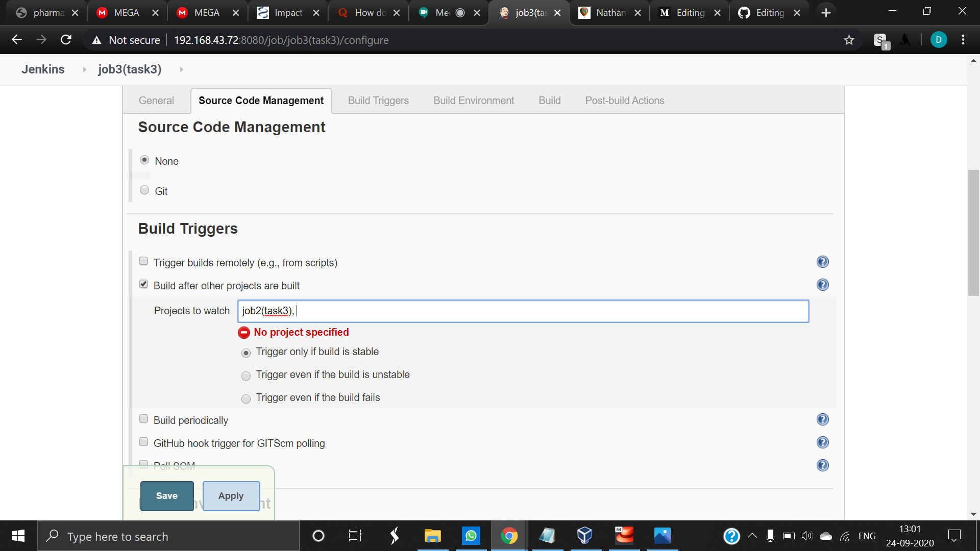The width and height of the screenshot is (980, 551).
Task: Enable Build periodically checkbox
Action: [144, 419]
